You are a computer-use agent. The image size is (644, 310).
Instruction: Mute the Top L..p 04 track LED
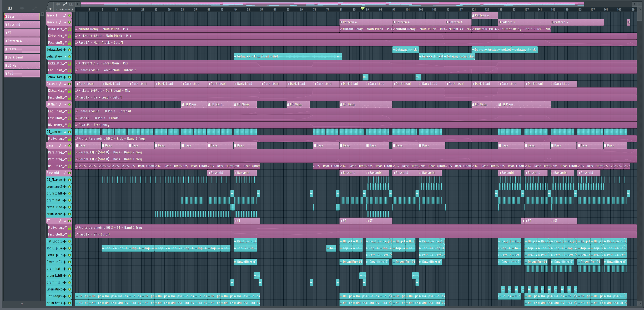(70, 248)
